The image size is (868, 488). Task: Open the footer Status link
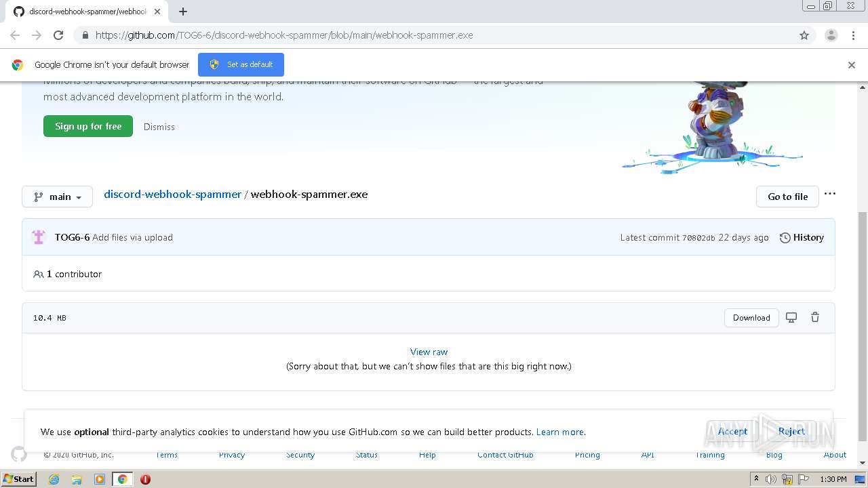pos(367,455)
